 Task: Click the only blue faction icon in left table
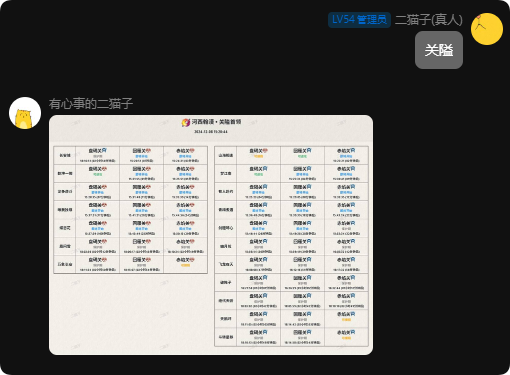(104, 151)
